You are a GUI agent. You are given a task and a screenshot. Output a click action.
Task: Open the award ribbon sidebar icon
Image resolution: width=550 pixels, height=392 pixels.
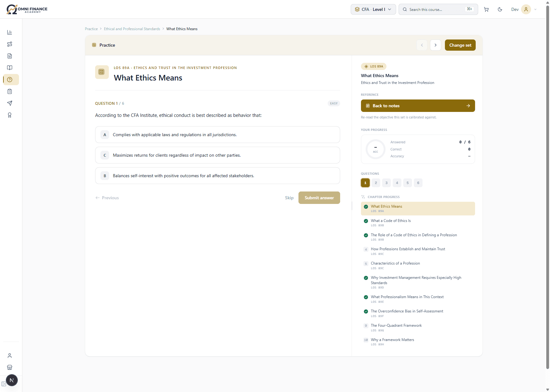pyautogui.click(x=10, y=115)
